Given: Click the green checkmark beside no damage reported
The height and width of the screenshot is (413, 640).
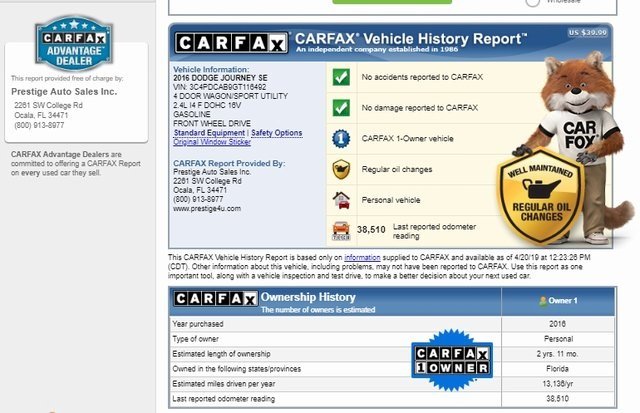Looking at the screenshot, I should tap(341, 107).
